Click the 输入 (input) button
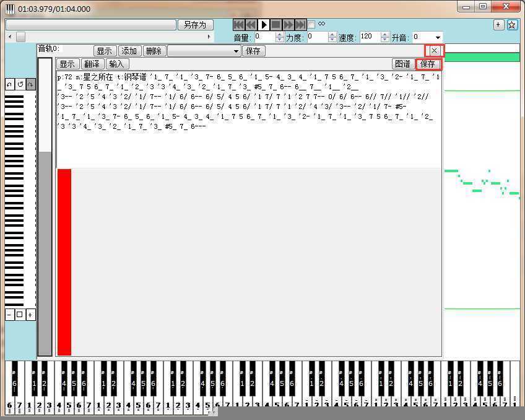This screenshot has height=420, width=525. coord(117,64)
